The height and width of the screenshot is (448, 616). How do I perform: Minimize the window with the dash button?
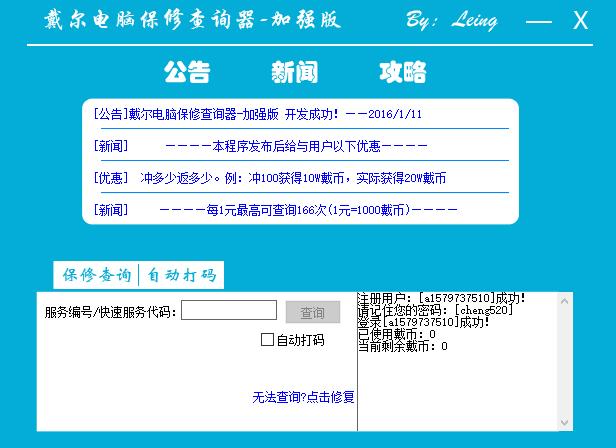539,21
